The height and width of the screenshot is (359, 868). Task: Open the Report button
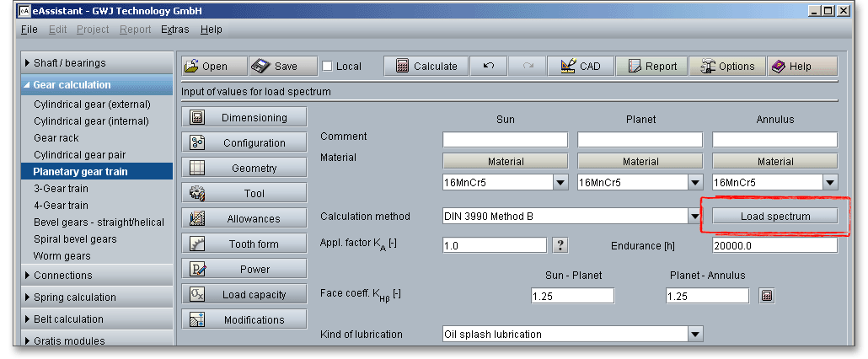tap(651, 67)
